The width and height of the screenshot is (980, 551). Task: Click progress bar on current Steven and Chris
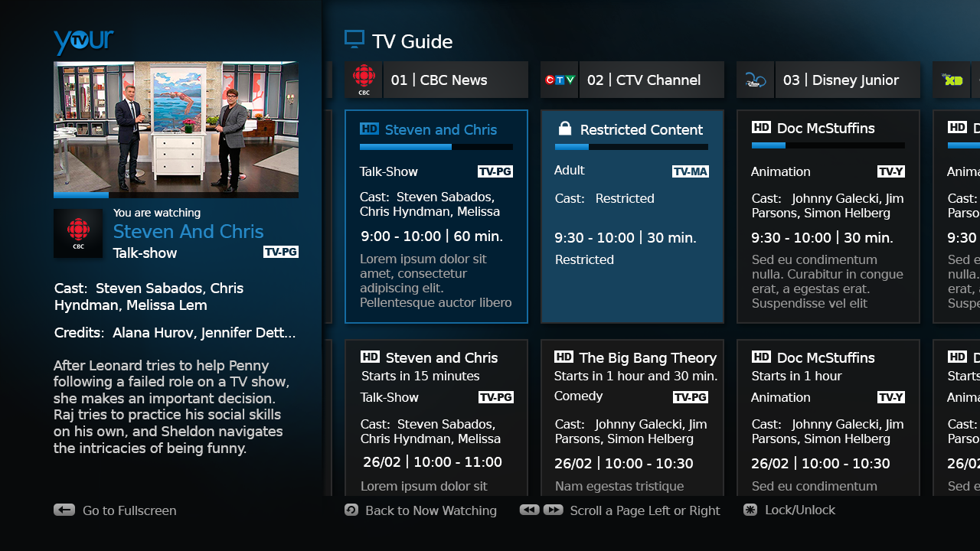[436, 147]
